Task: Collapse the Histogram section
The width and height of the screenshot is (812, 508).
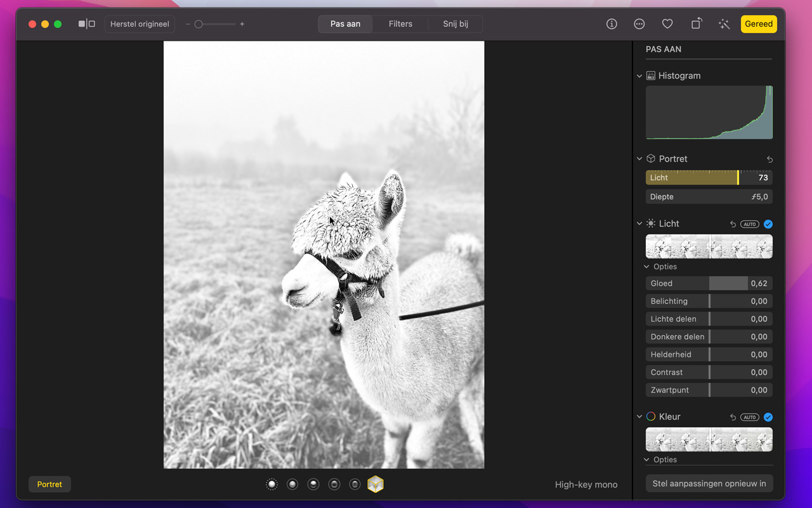Action: 639,76
